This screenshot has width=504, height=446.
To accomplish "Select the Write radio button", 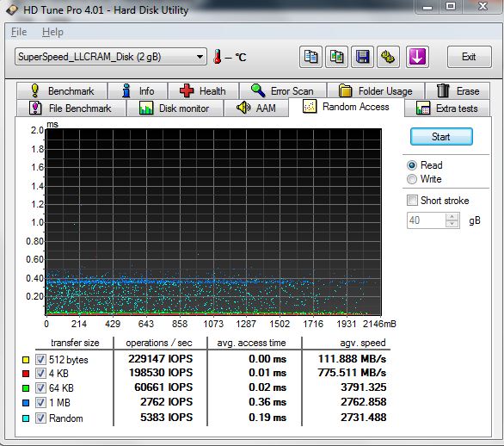I will point(412,179).
